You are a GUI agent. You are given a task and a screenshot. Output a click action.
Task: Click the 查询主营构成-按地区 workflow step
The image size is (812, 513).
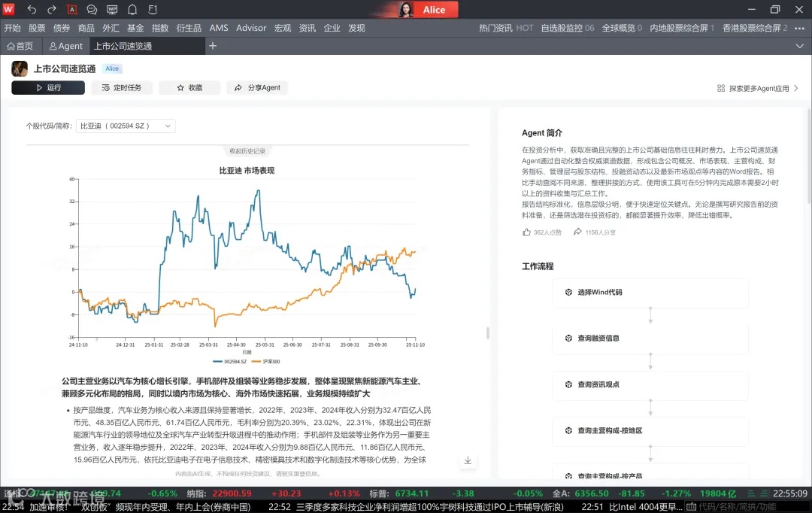[650, 430]
